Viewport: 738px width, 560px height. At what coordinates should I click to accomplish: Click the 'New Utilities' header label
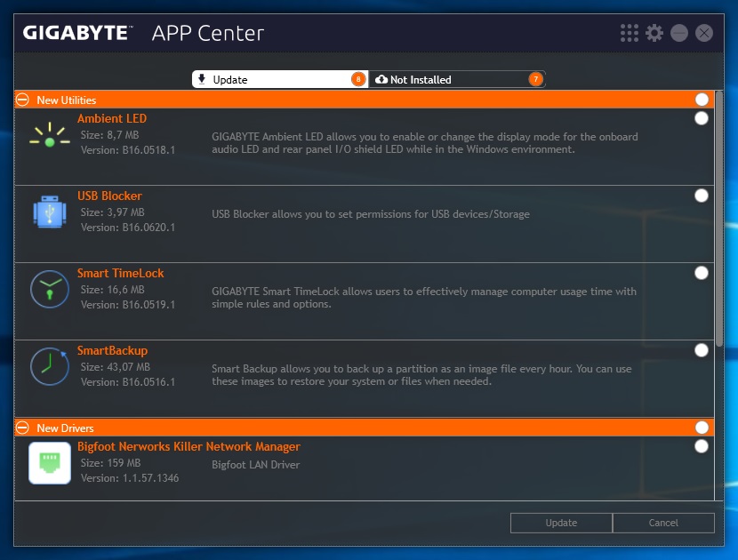pyautogui.click(x=67, y=100)
